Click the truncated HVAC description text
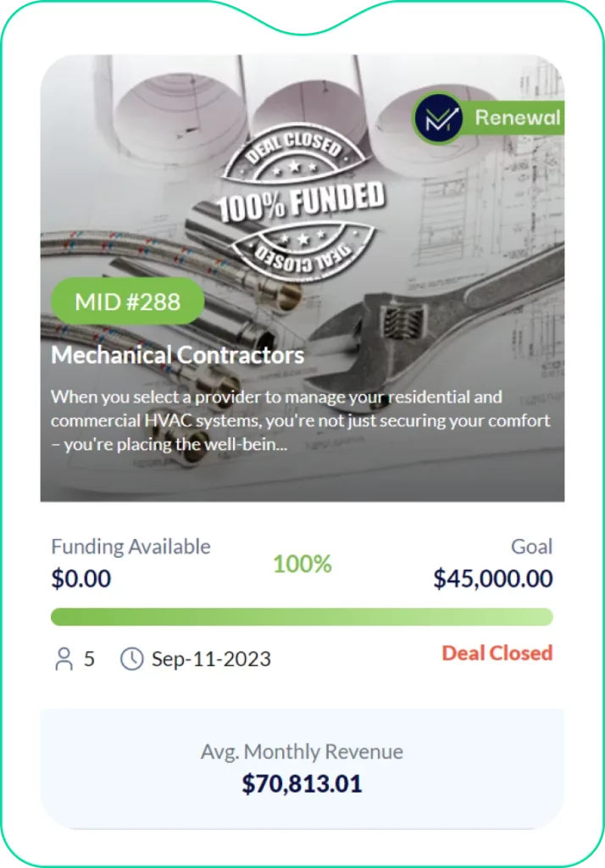 pos(301,420)
